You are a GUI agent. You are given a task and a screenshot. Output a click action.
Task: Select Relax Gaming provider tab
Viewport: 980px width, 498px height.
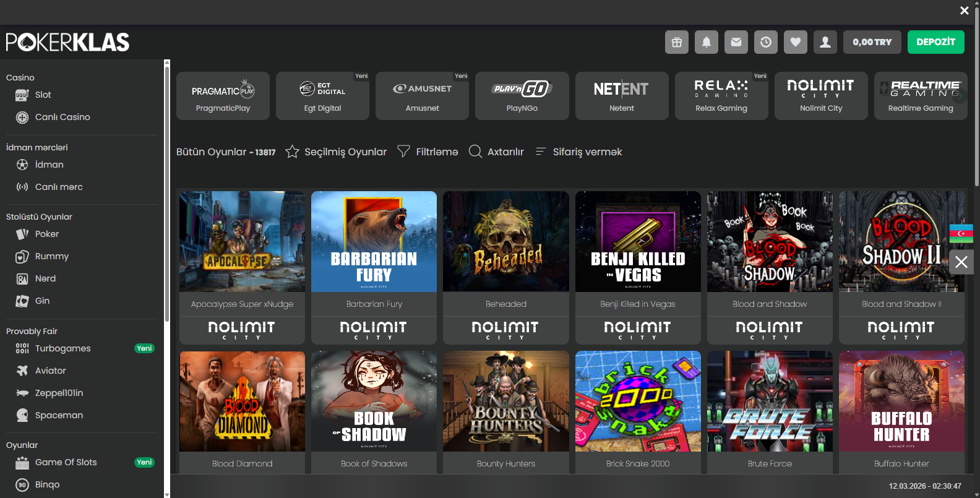tap(721, 95)
